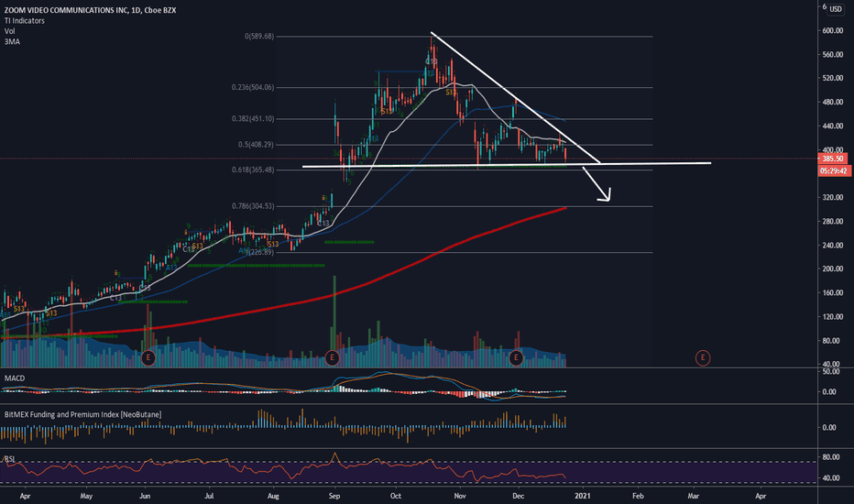Click the May time axis label

[x=86, y=496]
